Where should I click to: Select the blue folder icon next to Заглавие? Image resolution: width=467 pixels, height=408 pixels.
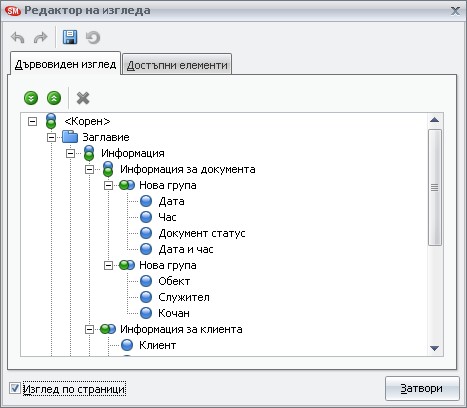(x=70, y=137)
